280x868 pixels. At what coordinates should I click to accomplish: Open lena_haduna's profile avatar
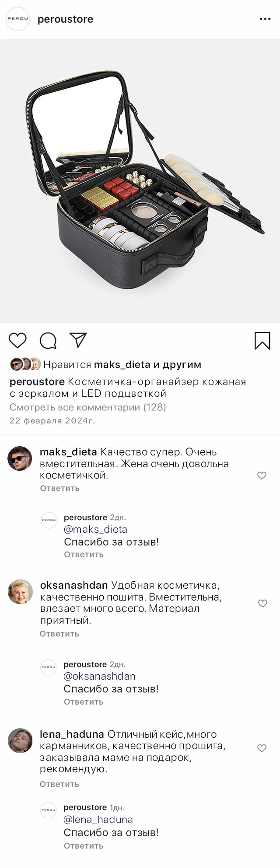(x=20, y=740)
